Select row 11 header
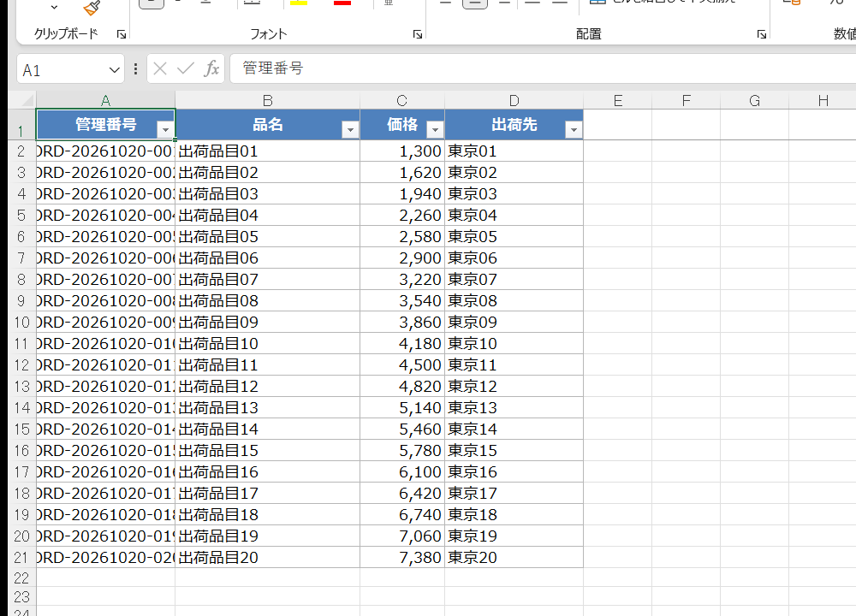Viewport: 856px width, 616px height. pyautogui.click(x=21, y=344)
